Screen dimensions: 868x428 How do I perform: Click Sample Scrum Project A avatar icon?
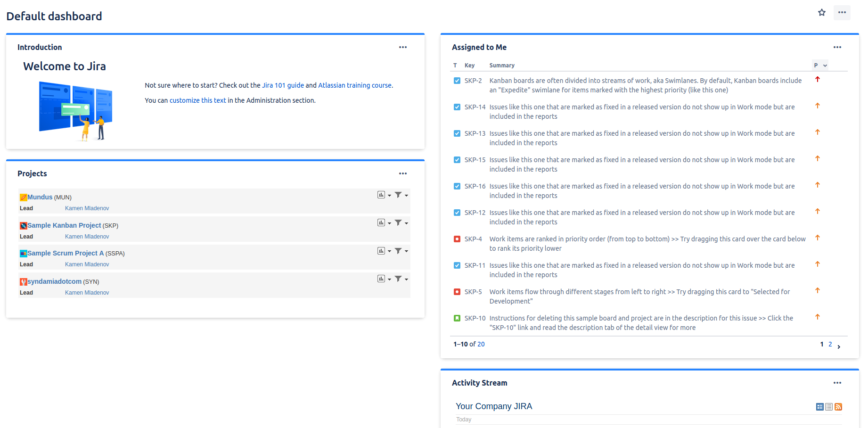tap(23, 254)
